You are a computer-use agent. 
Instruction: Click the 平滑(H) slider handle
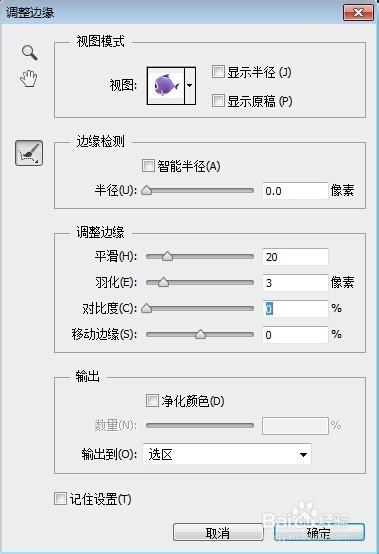point(167,256)
